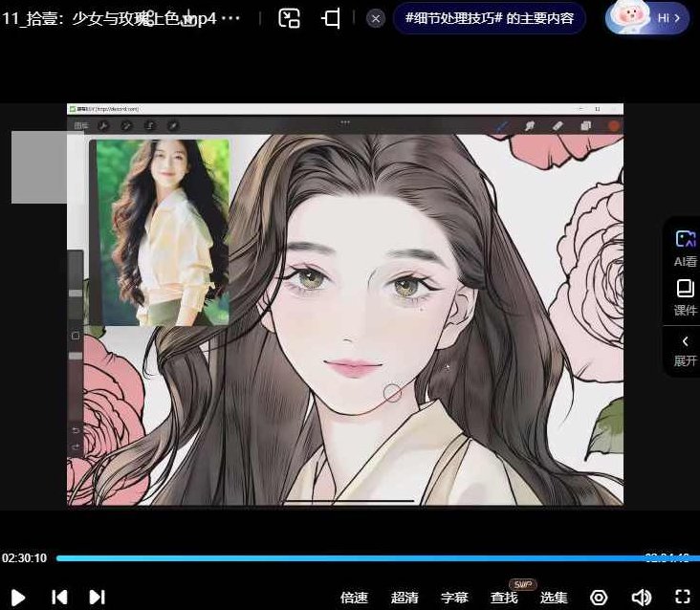Adjust the brush opacity slider handle
Image resolution: width=700 pixels, height=610 pixels.
tap(76, 356)
